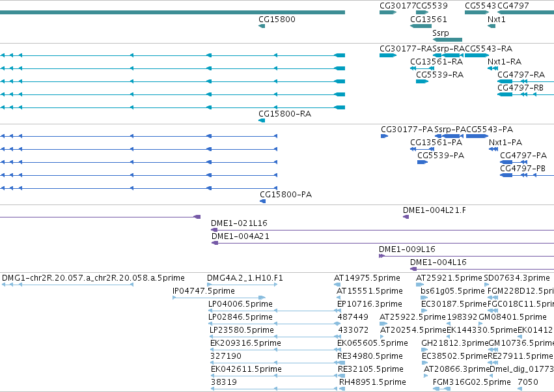The image size is (554, 392).
Task: Click protein CG5543-PA label
Action: pos(490,130)
